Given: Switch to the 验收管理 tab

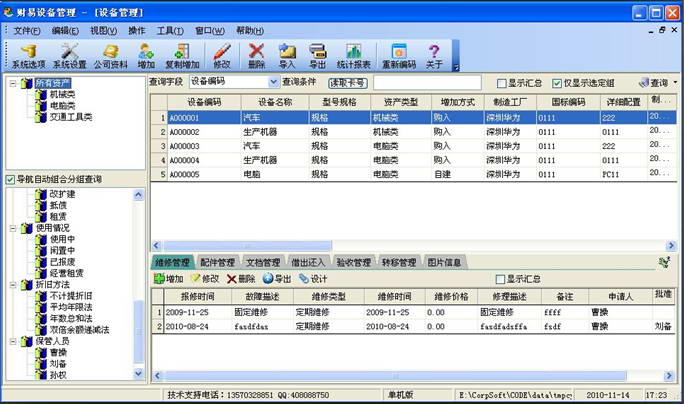Looking at the screenshot, I should point(354,262).
